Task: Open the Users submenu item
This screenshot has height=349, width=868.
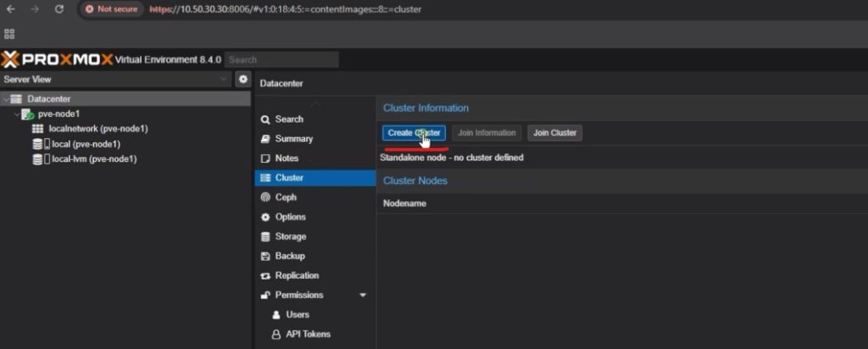Action: [315, 315]
